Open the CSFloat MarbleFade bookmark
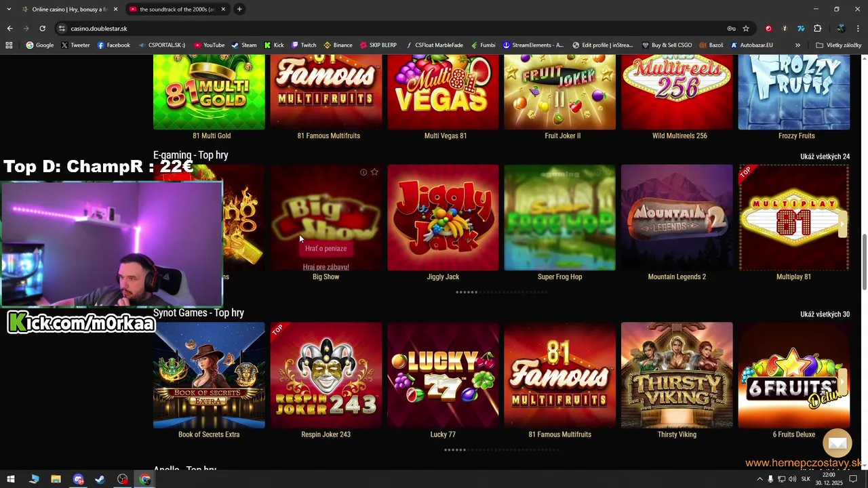The height and width of the screenshot is (488, 868). click(x=434, y=45)
